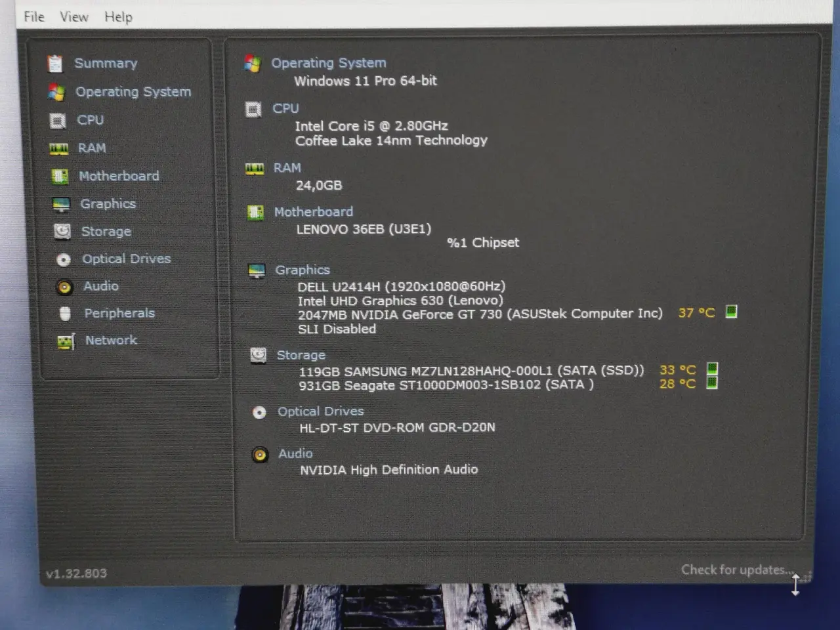Click the disc icon beside Optical Drives heading
The image size is (840, 630).
[259, 413]
